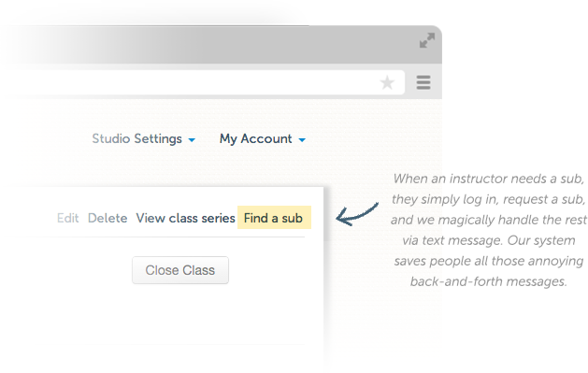Click the 'via text message. Our system' text line
This screenshot has width=588, height=373.
(x=489, y=240)
